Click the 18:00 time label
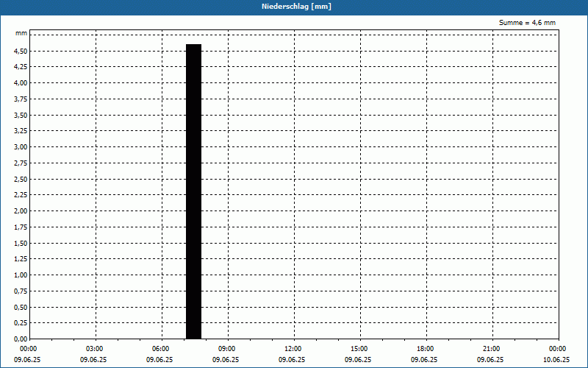Viewport: 588px width, 368px height. 426,349
